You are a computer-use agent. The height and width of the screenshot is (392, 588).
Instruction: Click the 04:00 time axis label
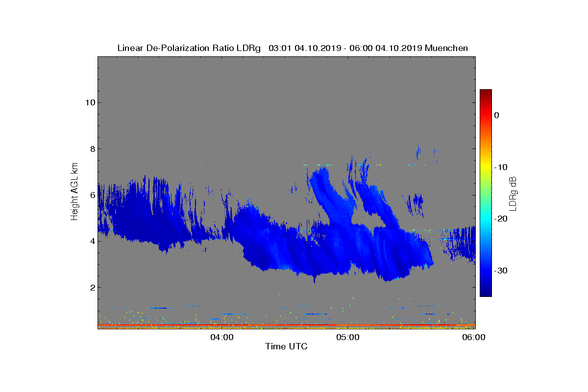tap(221, 337)
